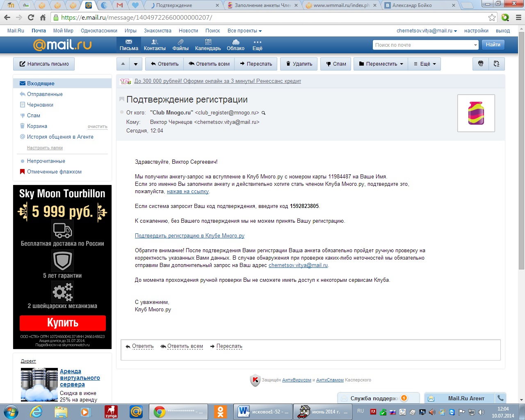Expand Все проекты dropdown in top bar
This screenshot has height=420, width=525.
coord(244,31)
